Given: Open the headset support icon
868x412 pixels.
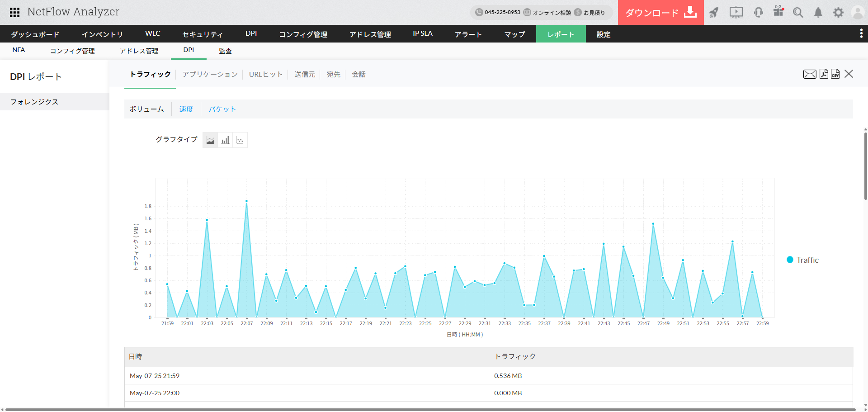Looking at the screenshot, I should [x=759, y=12].
